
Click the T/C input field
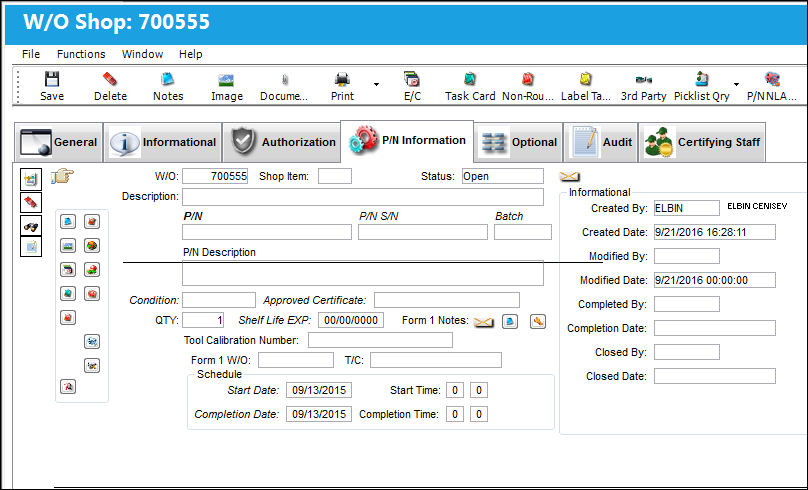click(436, 360)
